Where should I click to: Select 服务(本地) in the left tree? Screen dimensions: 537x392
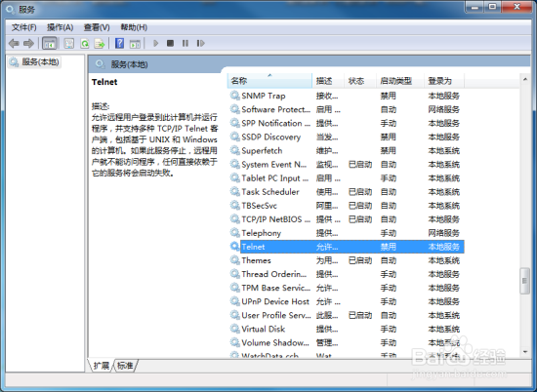pos(34,61)
